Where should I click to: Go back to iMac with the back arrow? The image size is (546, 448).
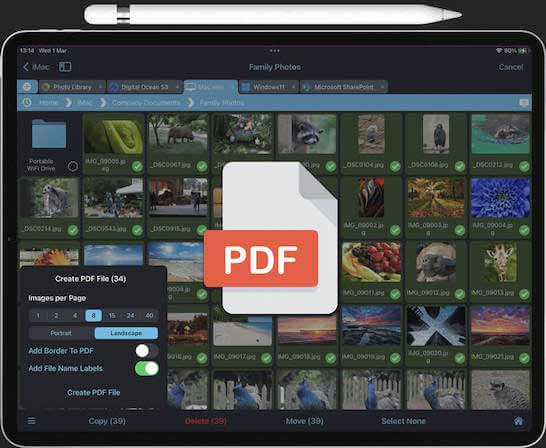point(36,67)
